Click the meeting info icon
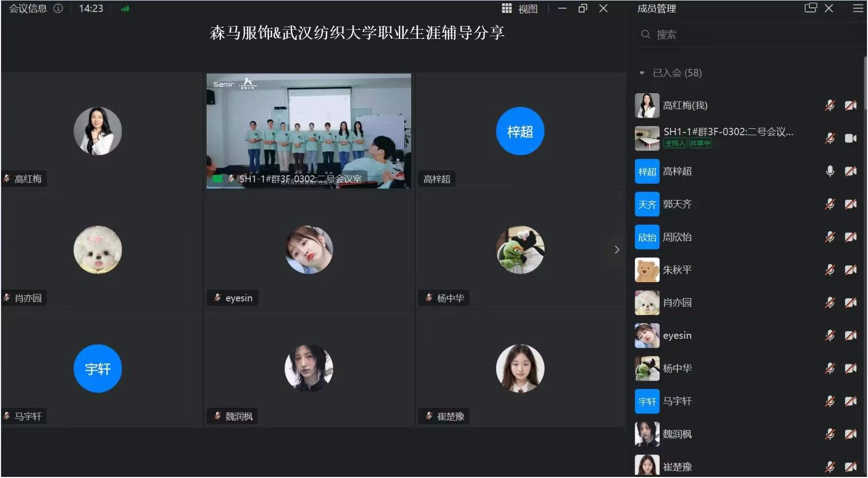 click(59, 9)
